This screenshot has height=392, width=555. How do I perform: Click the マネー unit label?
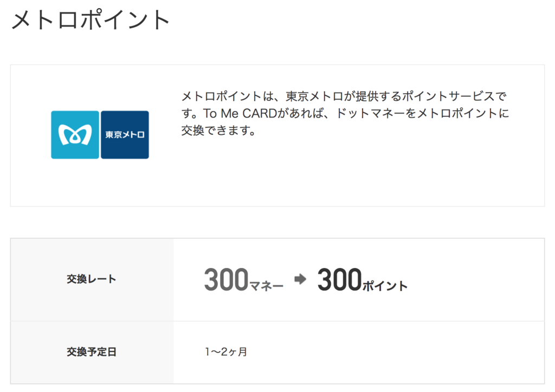tap(267, 285)
